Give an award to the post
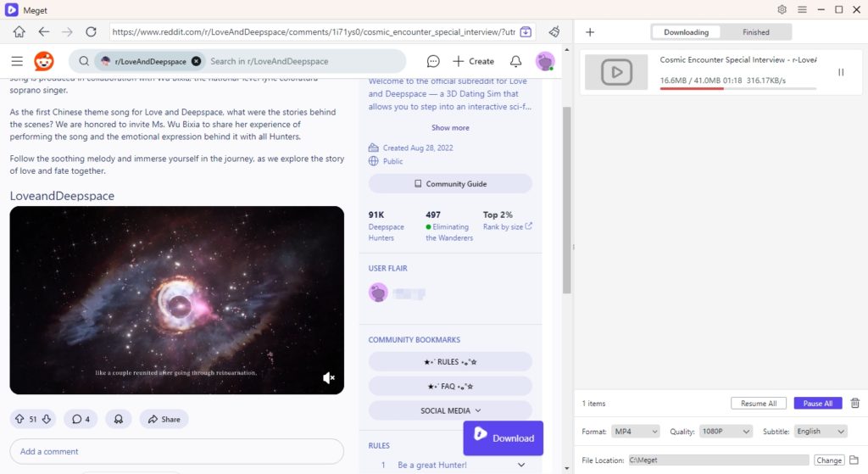 pyautogui.click(x=119, y=419)
